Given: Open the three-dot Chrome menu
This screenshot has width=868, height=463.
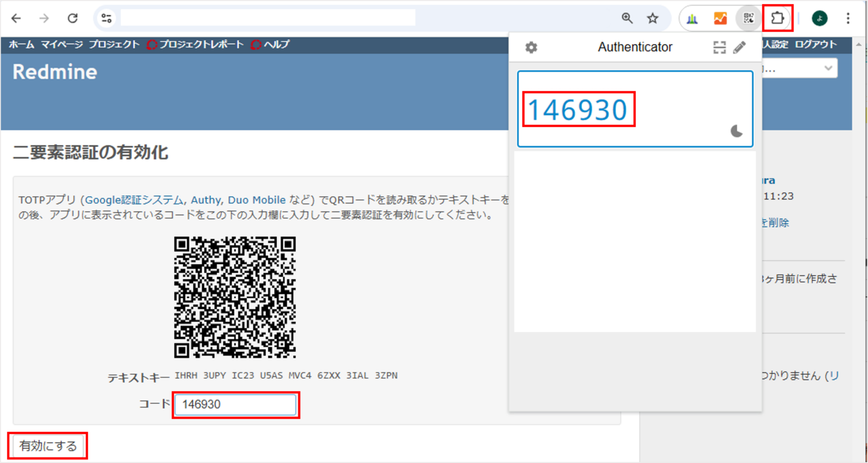Looking at the screenshot, I should tap(848, 18).
